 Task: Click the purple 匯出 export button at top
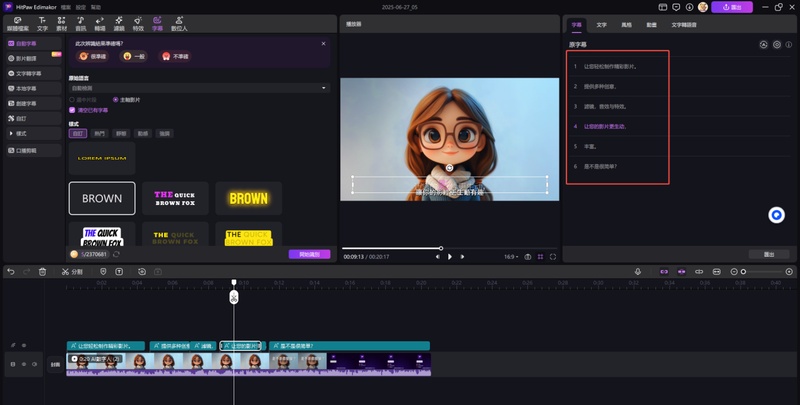click(x=732, y=7)
